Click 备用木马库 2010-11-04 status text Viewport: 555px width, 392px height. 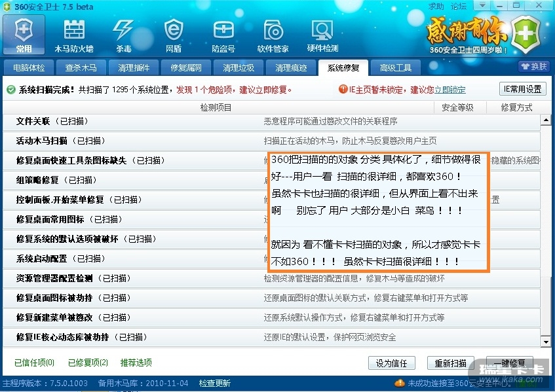point(143,383)
